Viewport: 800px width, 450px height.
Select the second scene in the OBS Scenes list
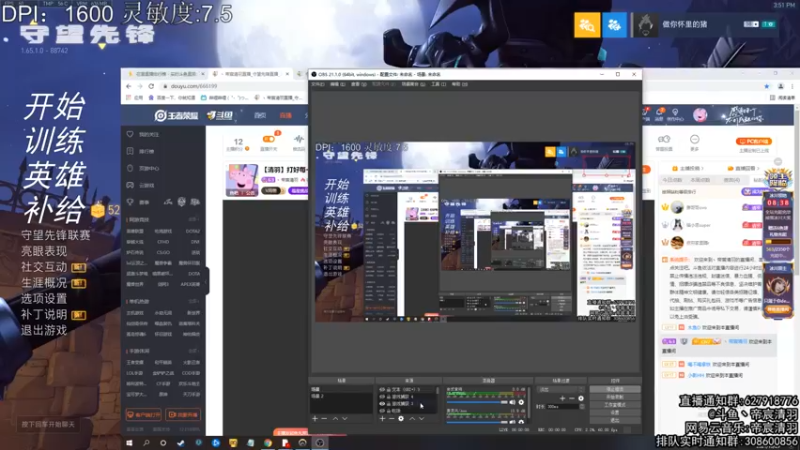[341, 396]
